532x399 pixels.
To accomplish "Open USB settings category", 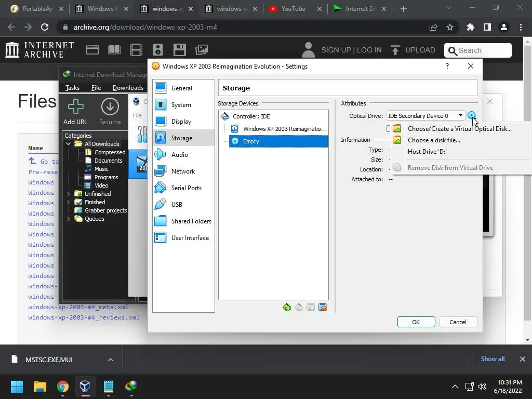I will [x=183, y=205].
